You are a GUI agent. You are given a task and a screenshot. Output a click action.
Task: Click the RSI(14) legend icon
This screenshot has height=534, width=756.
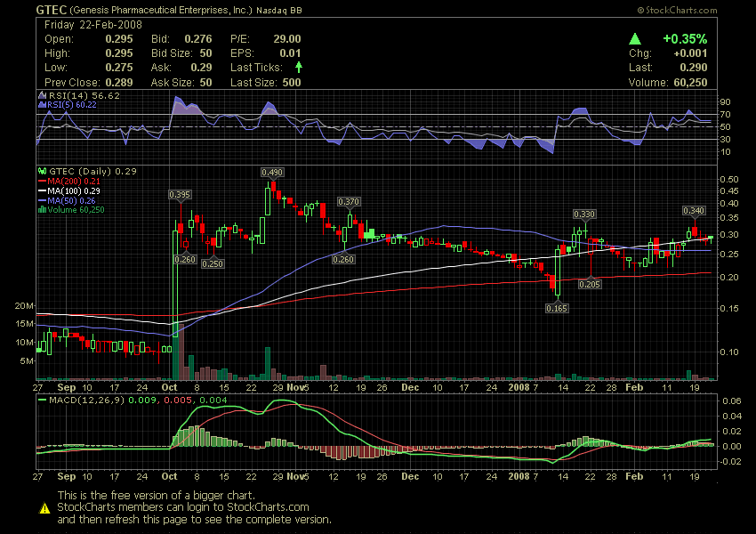coord(41,94)
